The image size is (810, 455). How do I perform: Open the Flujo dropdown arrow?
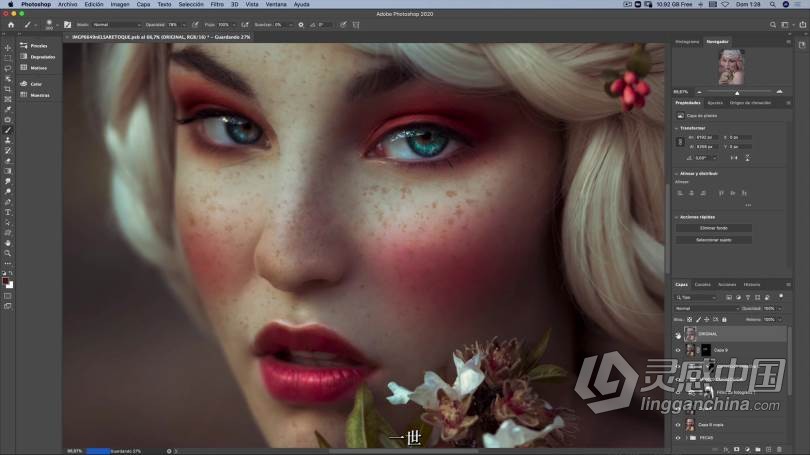pos(233,25)
